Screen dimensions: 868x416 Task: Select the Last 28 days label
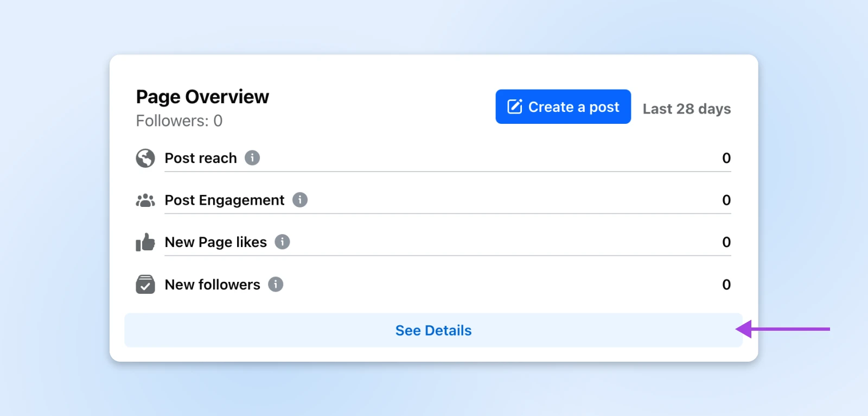click(687, 109)
